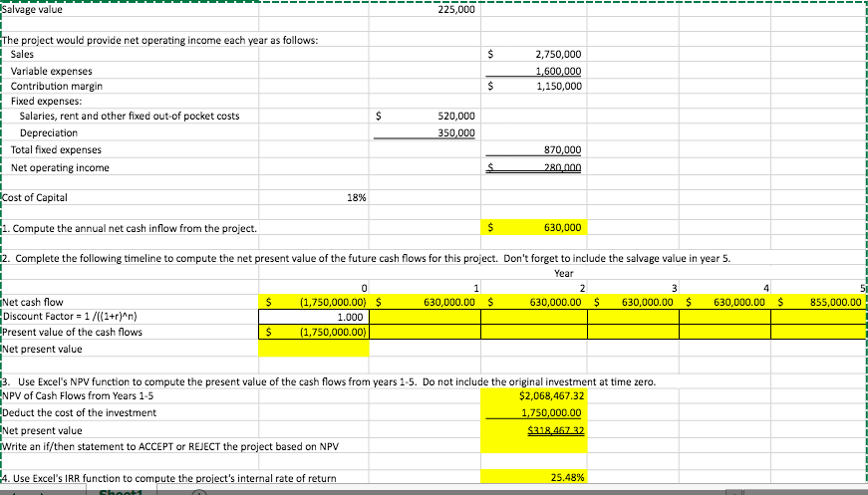Select the year 2 net cash flow 630,000.00

533,302
